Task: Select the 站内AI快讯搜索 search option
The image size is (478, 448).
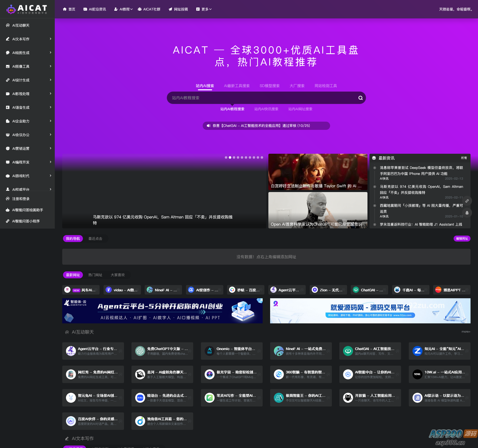Action: pyautogui.click(x=266, y=109)
